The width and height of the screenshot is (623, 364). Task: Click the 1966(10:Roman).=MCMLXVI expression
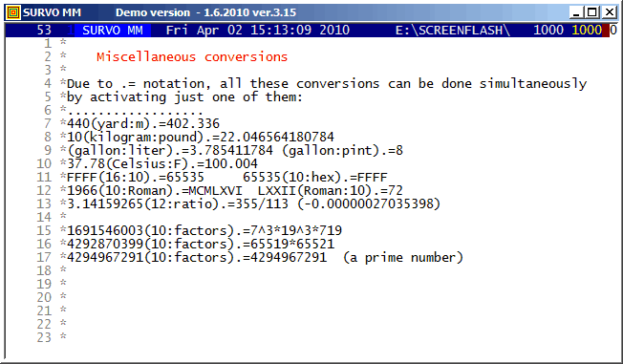click(x=155, y=191)
